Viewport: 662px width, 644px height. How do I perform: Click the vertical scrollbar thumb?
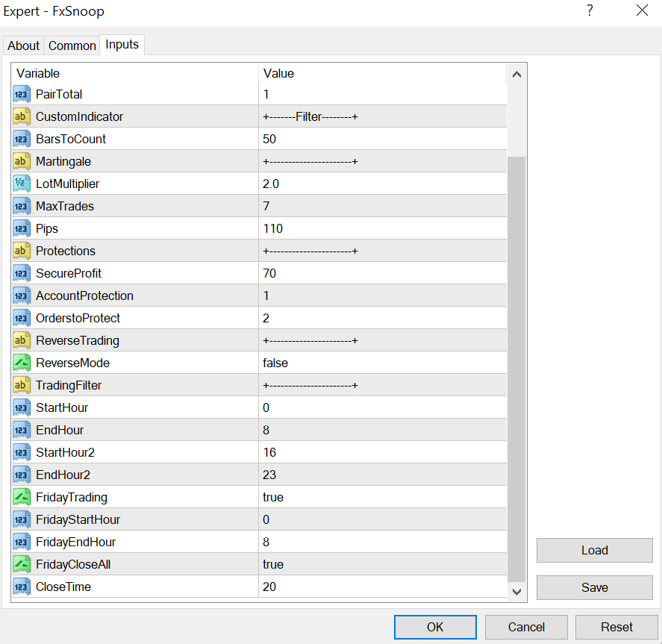516,369
